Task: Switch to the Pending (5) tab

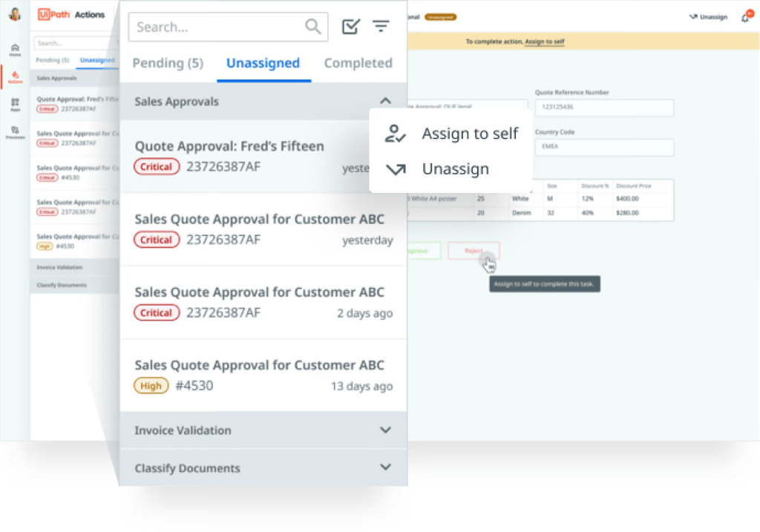Action: click(168, 63)
